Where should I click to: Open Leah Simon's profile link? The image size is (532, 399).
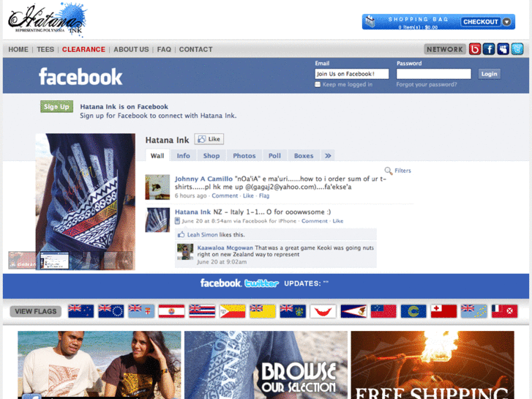pos(202,235)
